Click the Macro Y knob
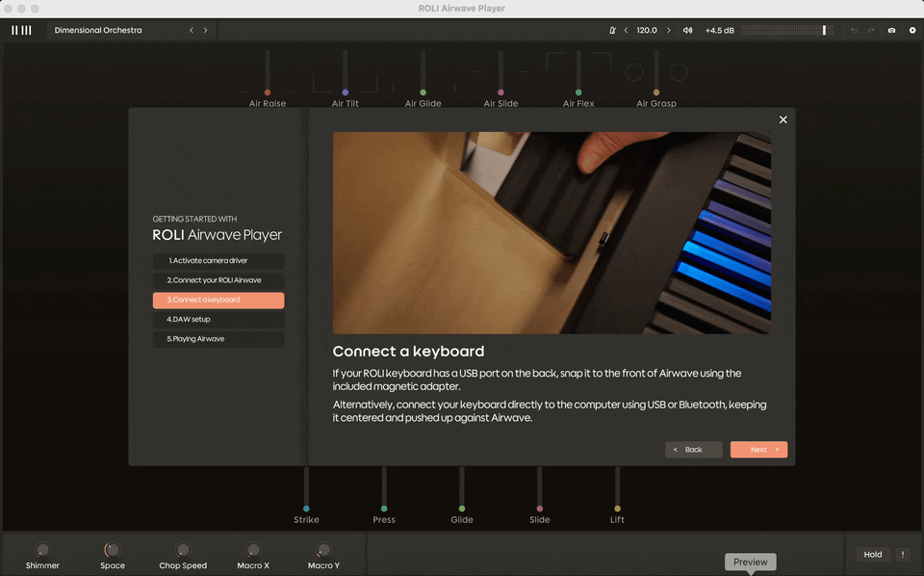Screen dimensions: 924x576 click(x=323, y=550)
